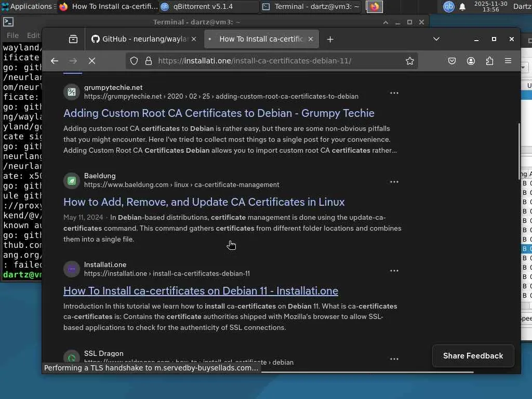Switch to Terminal taskbar item
532x399 pixels.
[311, 6]
